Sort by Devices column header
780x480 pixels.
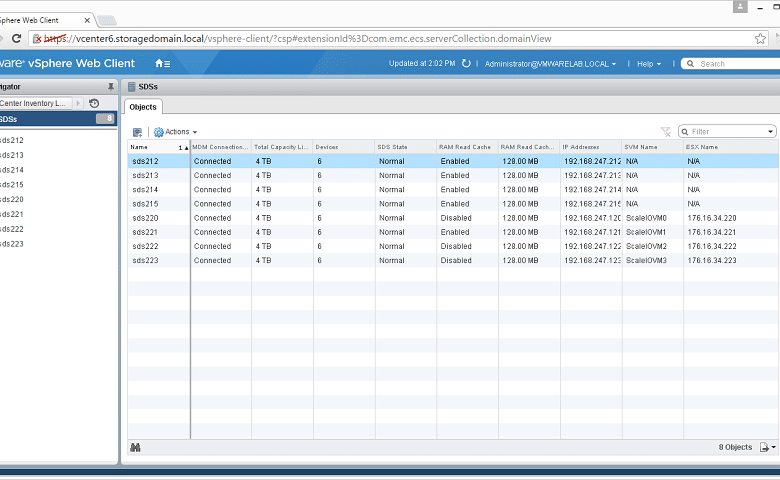click(344, 147)
